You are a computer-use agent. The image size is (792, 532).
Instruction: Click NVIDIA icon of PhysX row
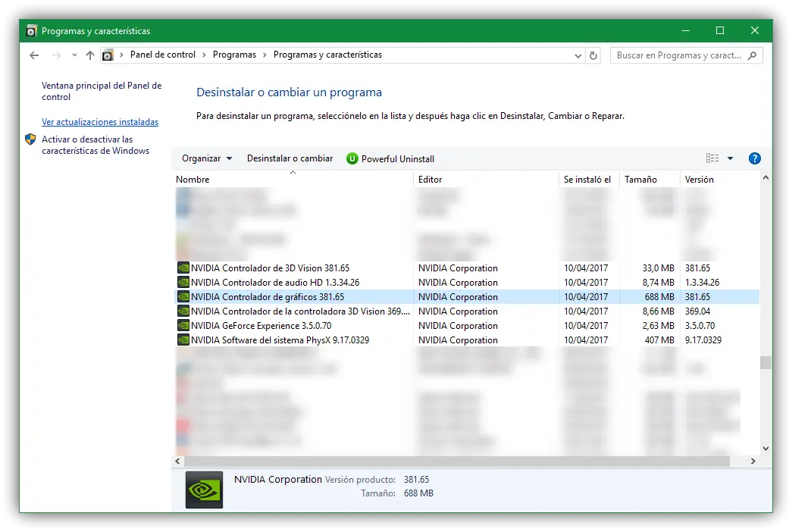click(x=183, y=340)
